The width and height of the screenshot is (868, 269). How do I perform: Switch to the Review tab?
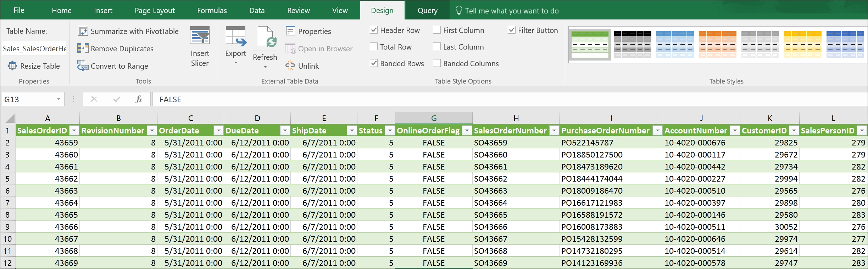299,11
